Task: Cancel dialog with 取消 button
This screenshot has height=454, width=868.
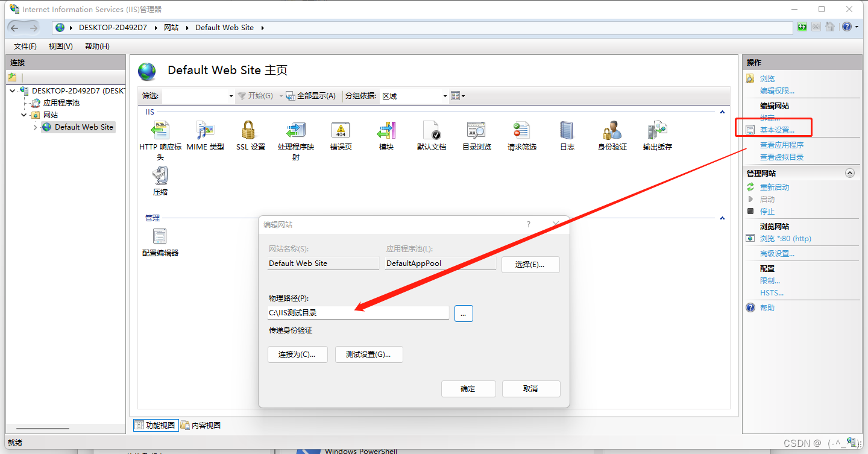Action: coord(531,389)
